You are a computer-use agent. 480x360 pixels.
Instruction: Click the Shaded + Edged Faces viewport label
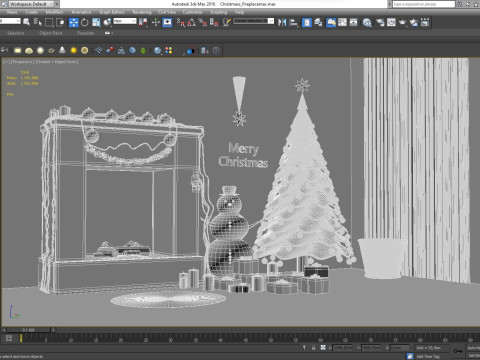pyautogui.click(x=57, y=62)
